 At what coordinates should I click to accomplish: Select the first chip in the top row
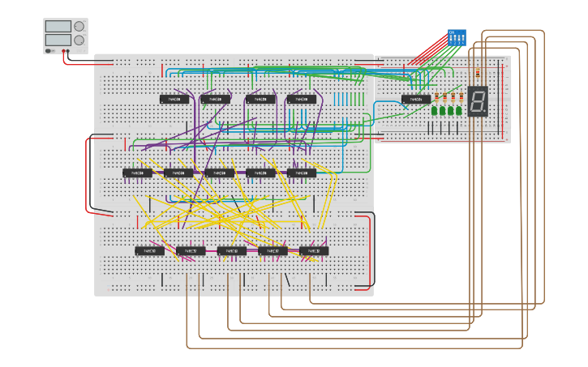pos(174,100)
